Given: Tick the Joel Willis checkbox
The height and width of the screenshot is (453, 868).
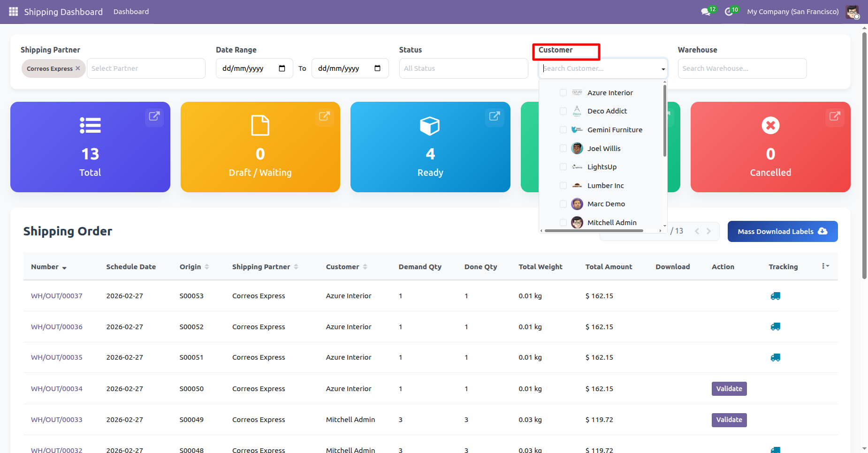Looking at the screenshot, I should (563, 149).
